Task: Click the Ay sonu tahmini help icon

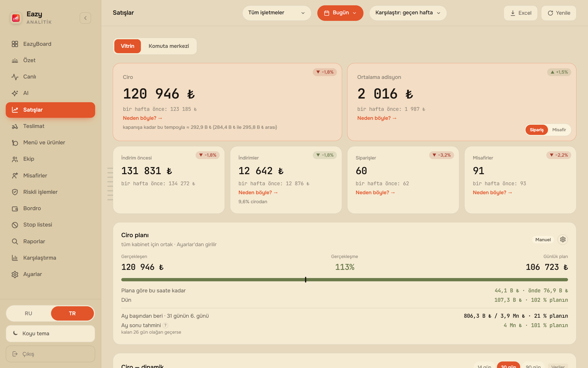Action: (x=165, y=325)
